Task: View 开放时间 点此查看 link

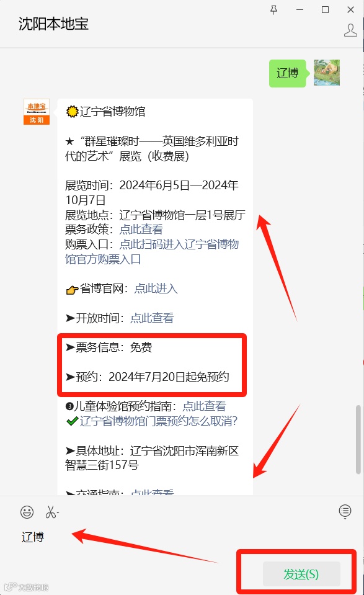Action: (x=152, y=318)
